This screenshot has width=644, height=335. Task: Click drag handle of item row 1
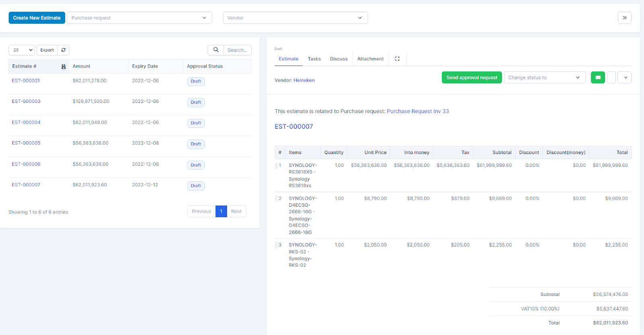[277, 165]
